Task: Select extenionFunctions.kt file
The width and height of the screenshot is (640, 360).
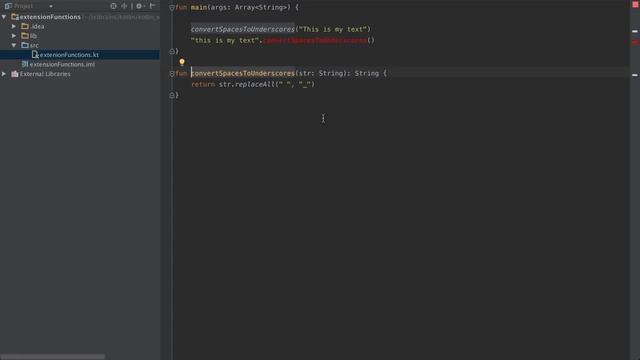Action: (x=80, y=55)
